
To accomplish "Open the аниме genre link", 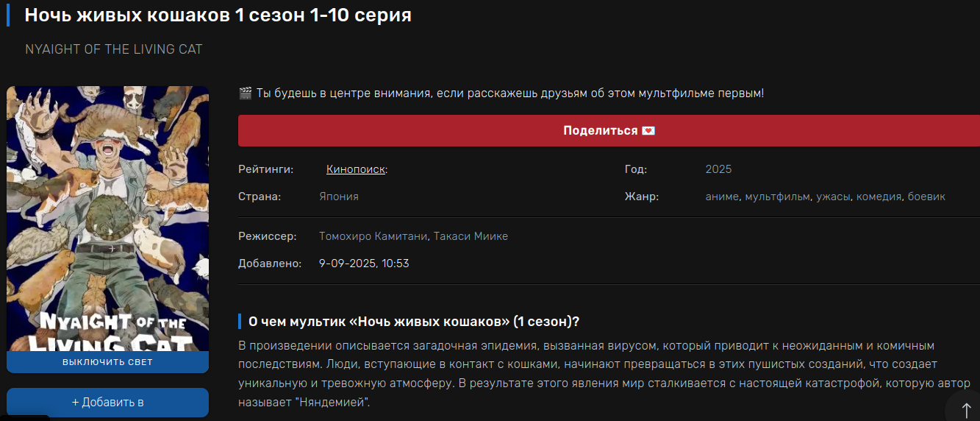I will click(722, 197).
